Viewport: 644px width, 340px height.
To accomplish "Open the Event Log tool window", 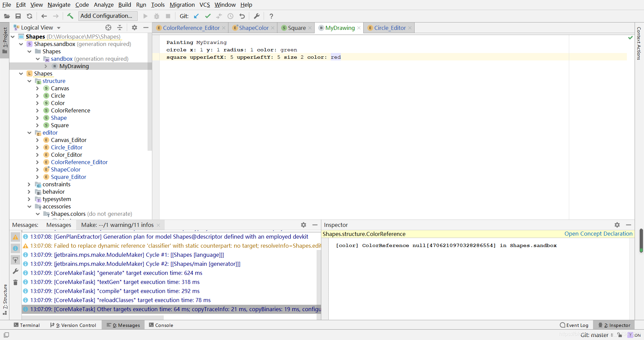I will pos(574,325).
